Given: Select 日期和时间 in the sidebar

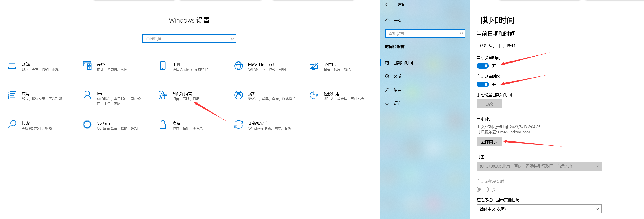Looking at the screenshot, I should 425,63.
